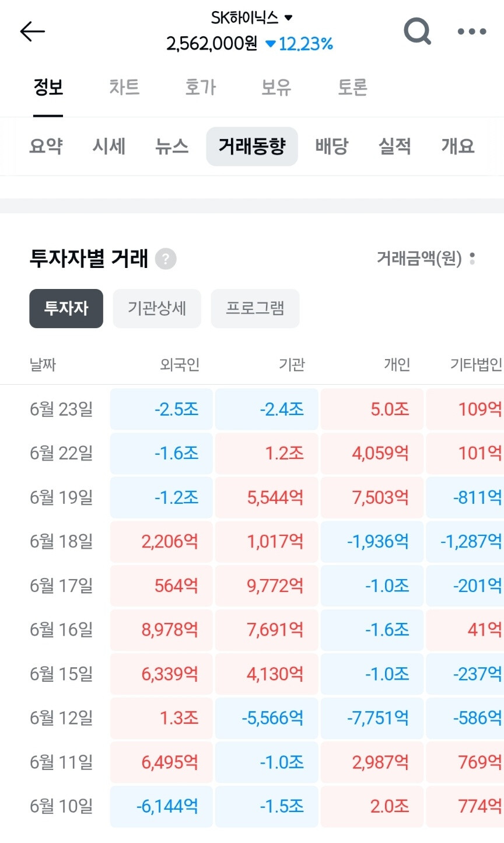Switch to the 호가 tab
The image size is (504, 843).
200,87
